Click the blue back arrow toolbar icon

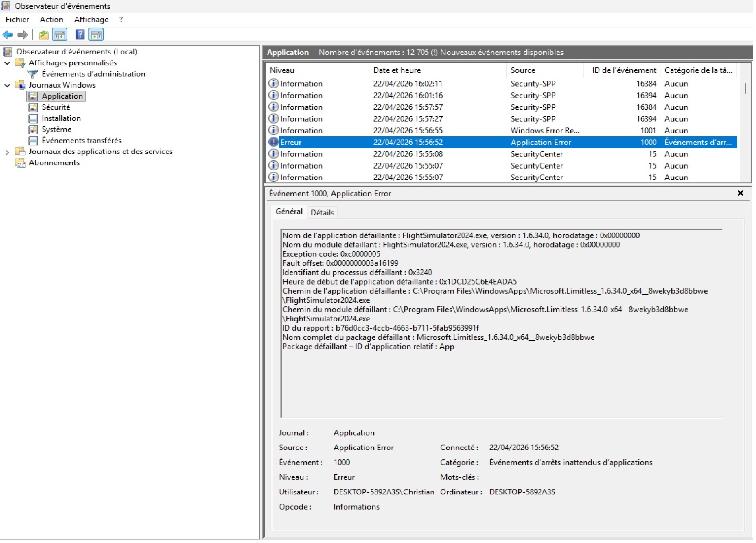coord(8,35)
